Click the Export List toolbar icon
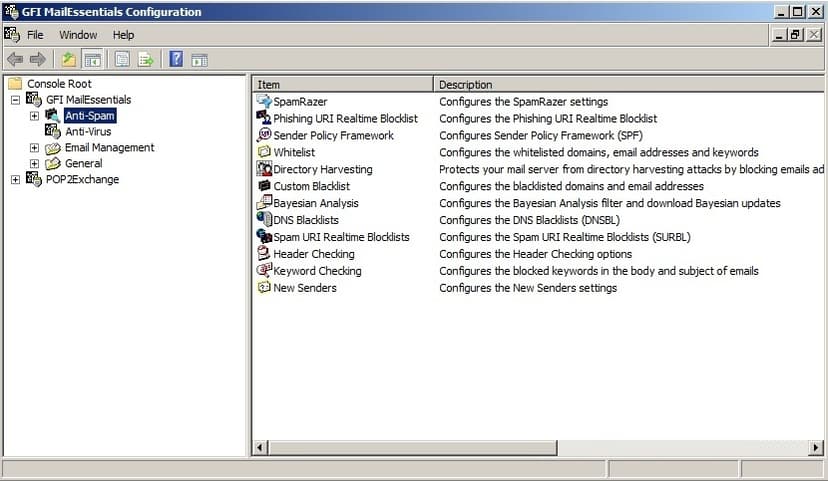The height and width of the screenshot is (481, 828). [x=145, y=59]
